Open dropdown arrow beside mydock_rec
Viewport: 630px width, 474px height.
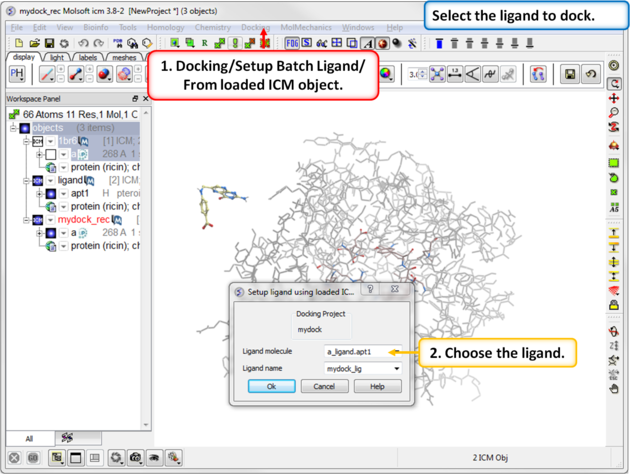50,220
